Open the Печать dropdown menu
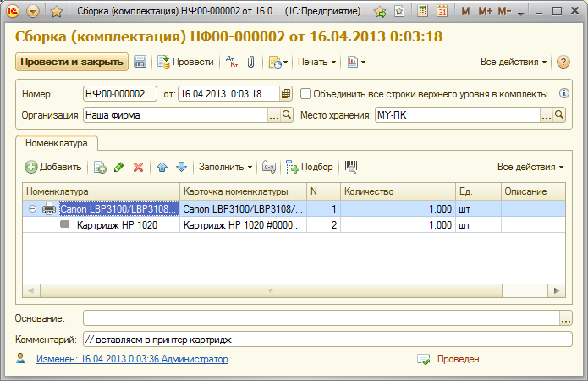The height and width of the screenshot is (381, 588). 317,62
